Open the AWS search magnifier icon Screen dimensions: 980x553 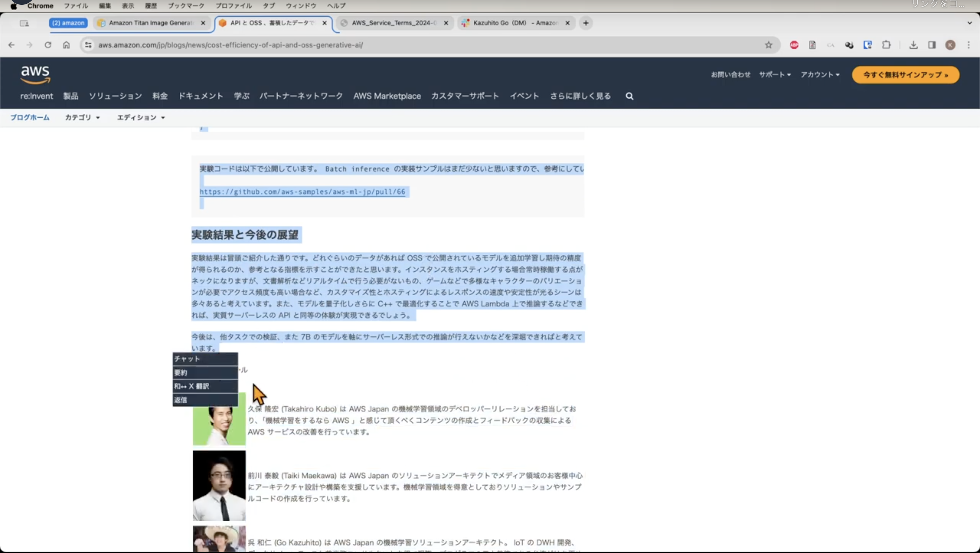629,96
